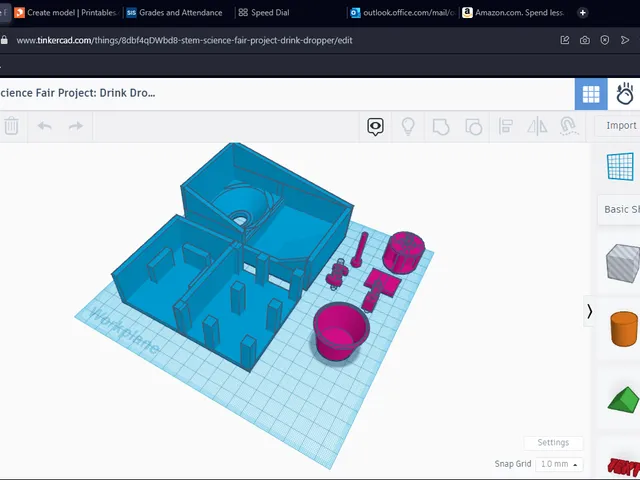Screen dimensions: 640x480
Task: Click the address bar lock icon
Action: coord(4,40)
